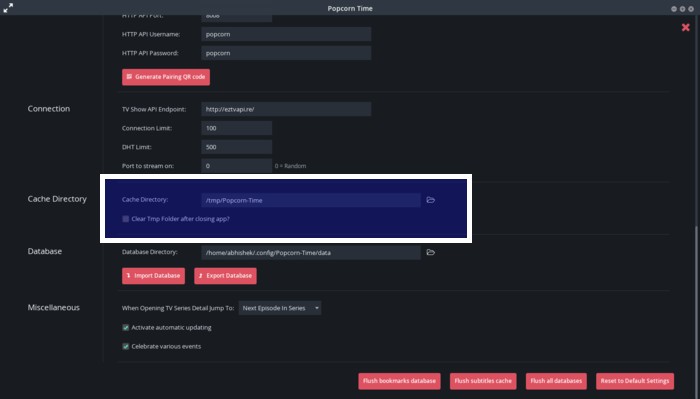Enable Clear Tmp Folder after closing app
Image resolution: width=700 pixels, height=399 pixels.
click(125, 219)
